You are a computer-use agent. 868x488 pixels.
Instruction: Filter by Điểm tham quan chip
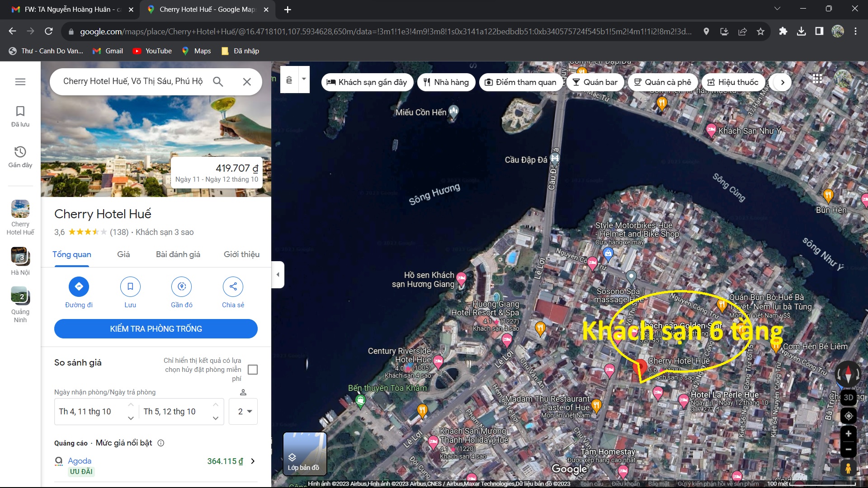(520, 82)
